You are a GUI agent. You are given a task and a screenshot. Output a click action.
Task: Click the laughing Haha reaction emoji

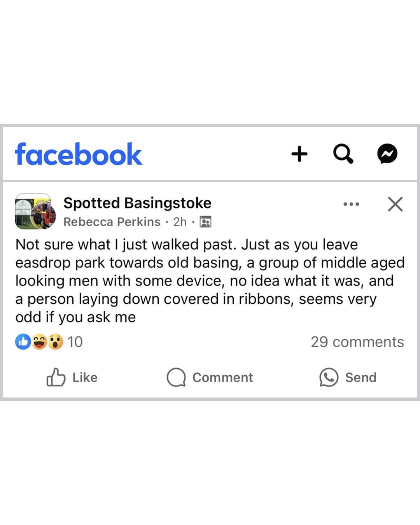tap(39, 342)
